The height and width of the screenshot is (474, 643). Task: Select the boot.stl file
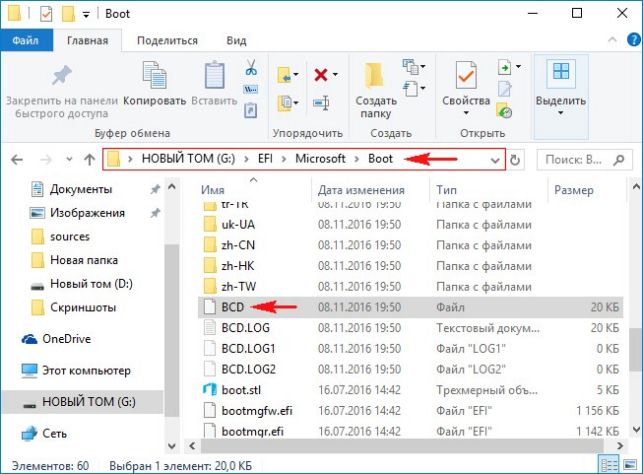(x=410, y=390)
